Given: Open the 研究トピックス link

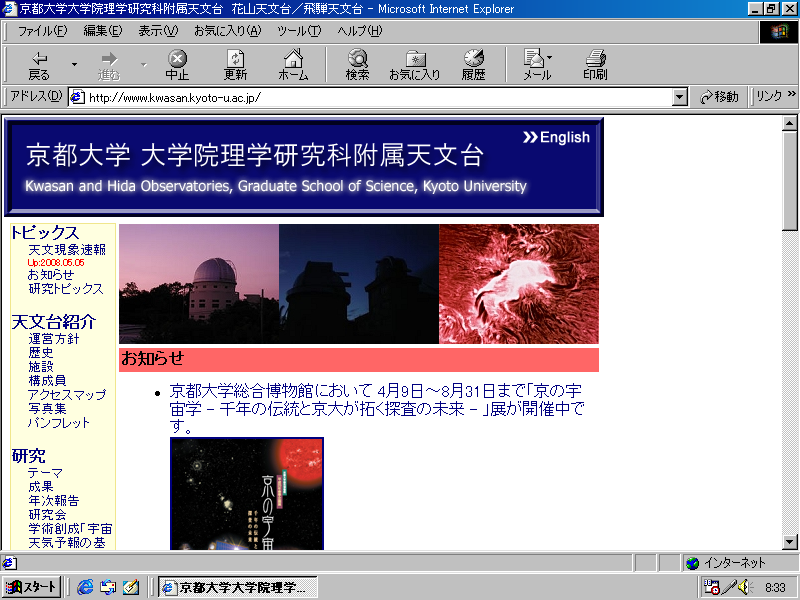Looking at the screenshot, I should pyautogui.click(x=66, y=289).
